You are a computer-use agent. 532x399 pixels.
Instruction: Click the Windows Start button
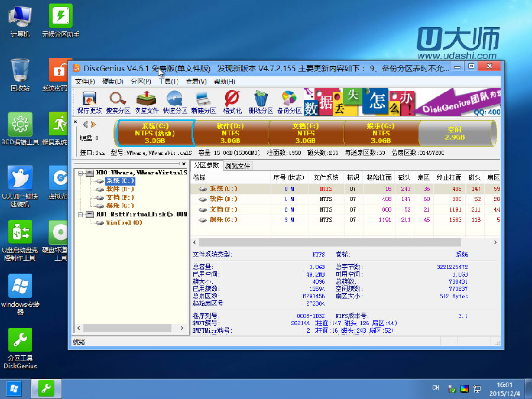14,389
